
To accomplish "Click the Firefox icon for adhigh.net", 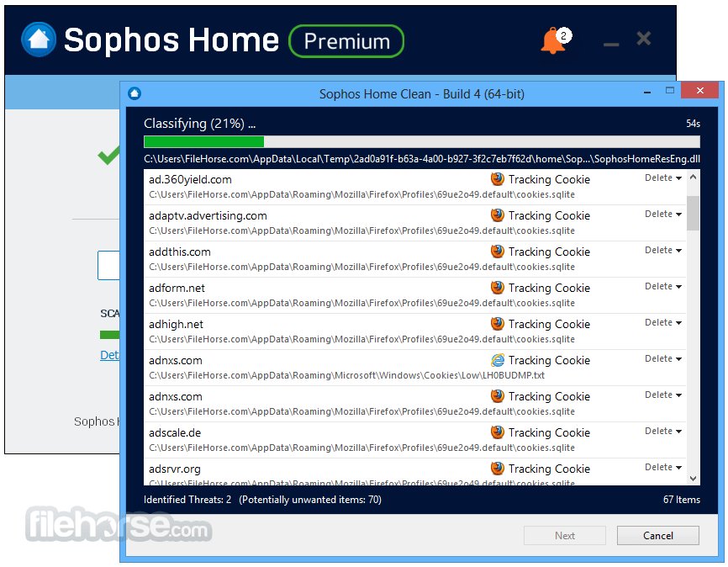I will coord(498,324).
